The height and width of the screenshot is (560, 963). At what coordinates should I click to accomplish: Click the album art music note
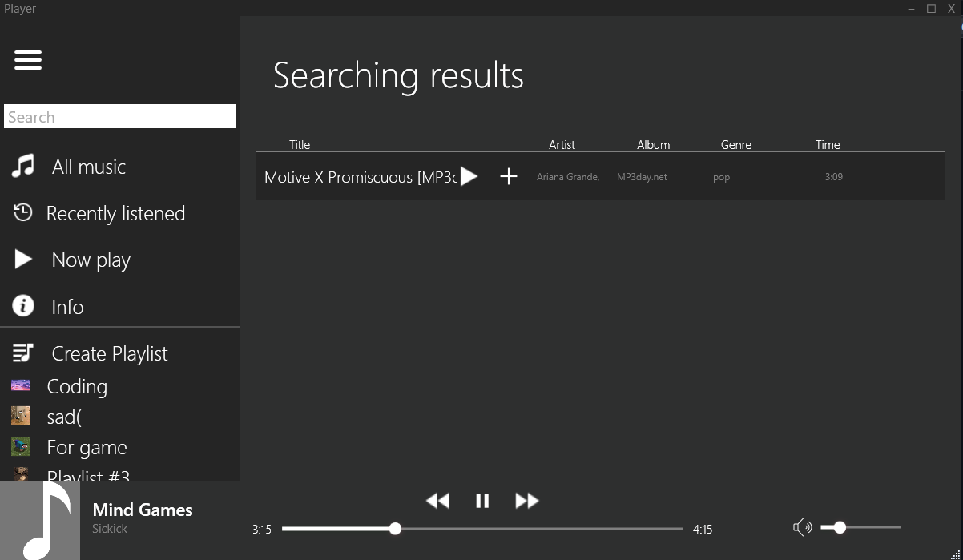[x=40, y=520]
